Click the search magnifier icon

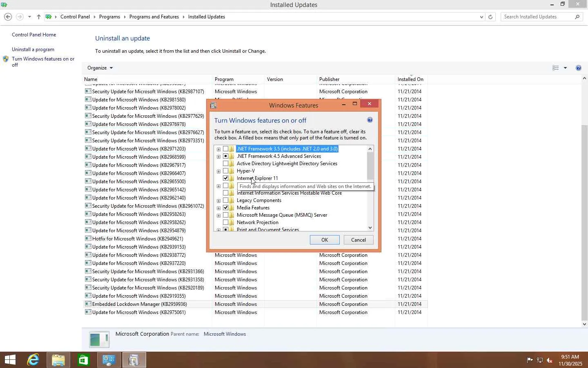577,17
